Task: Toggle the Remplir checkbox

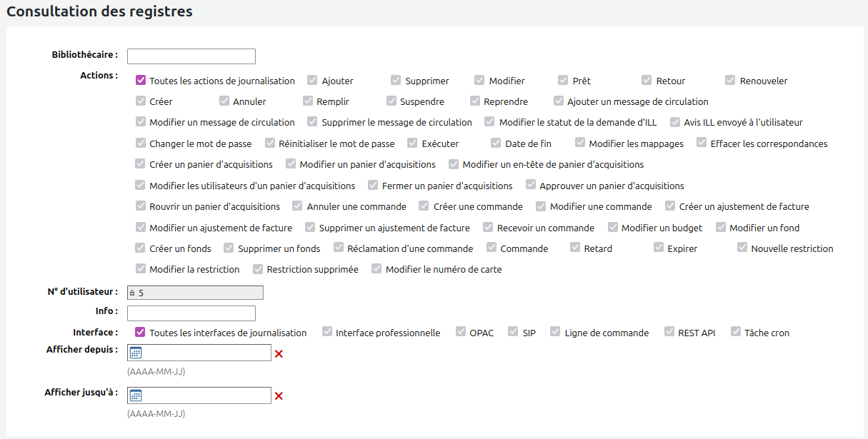Action: (308, 101)
